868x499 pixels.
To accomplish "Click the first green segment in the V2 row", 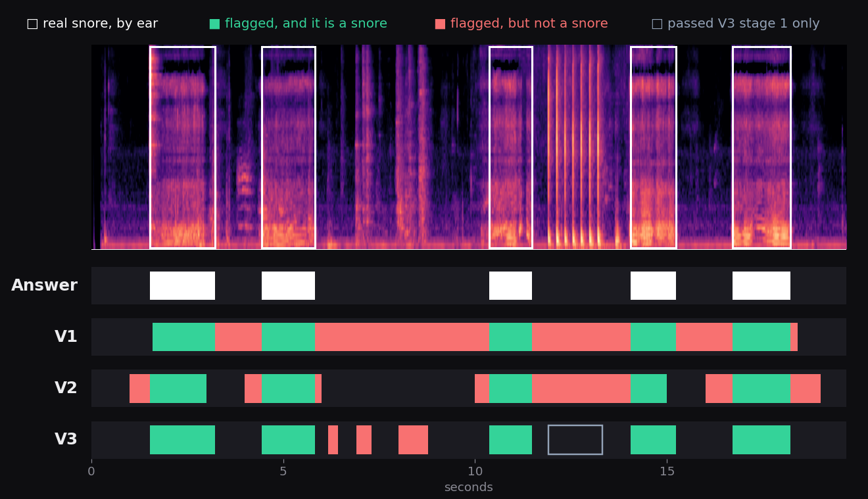I will click(178, 389).
